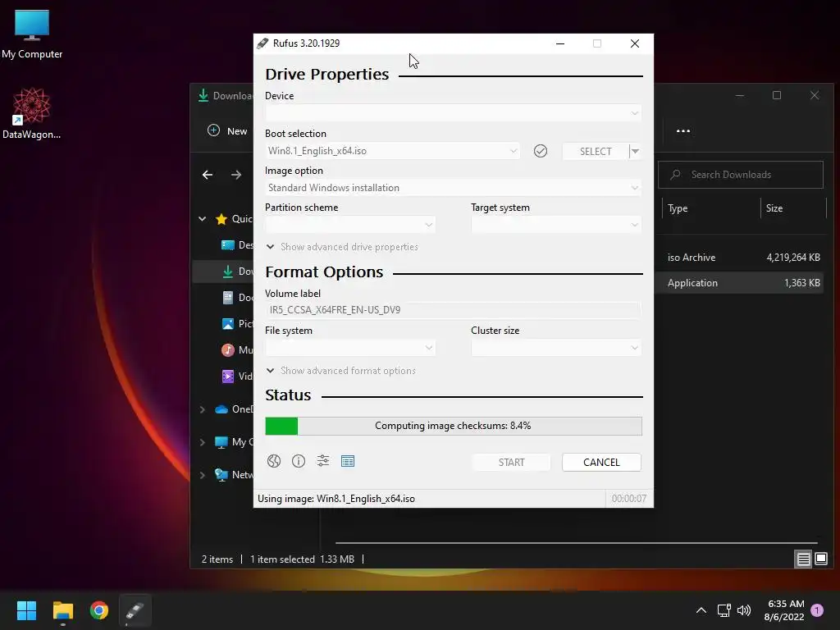Click New button in Downloads window
Screen dimensions: 840x630
(x=227, y=130)
